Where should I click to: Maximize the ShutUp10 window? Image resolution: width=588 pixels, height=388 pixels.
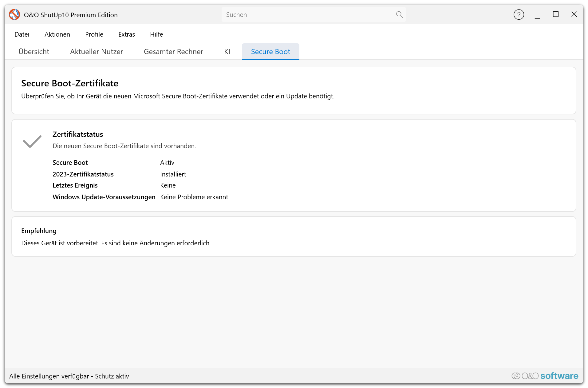(555, 15)
